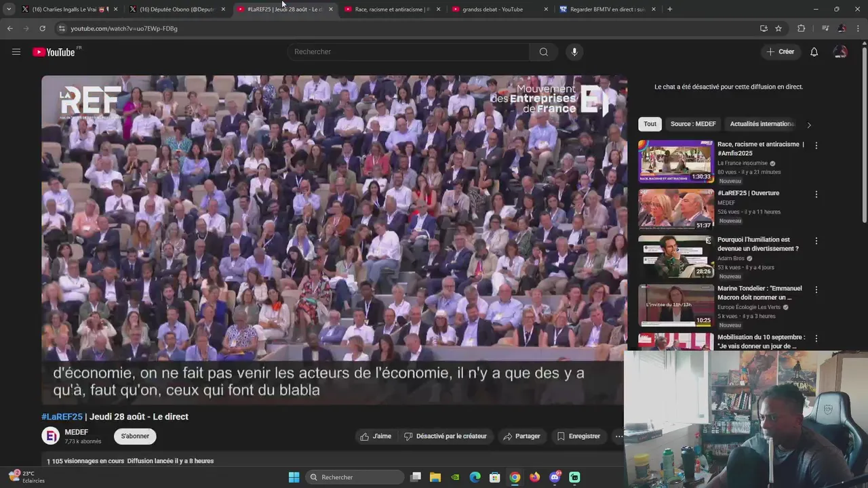Start voice search with microphone icon
868x488 pixels.
pos(574,52)
